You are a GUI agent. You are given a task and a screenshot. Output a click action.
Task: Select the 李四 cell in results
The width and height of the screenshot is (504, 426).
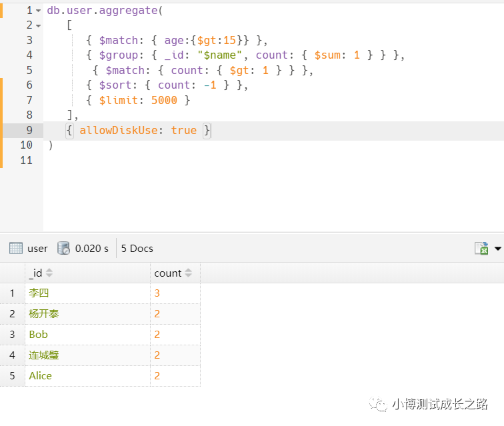39,293
